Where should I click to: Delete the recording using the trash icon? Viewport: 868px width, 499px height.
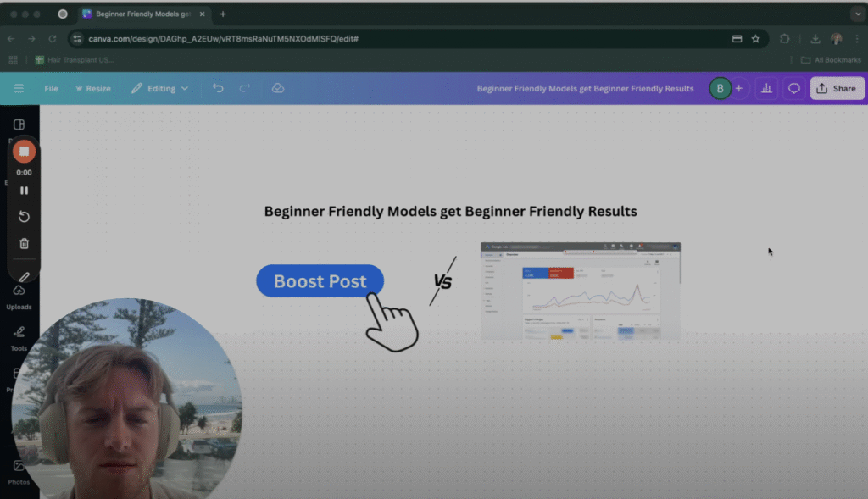pyautogui.click(x=24, y=244)
